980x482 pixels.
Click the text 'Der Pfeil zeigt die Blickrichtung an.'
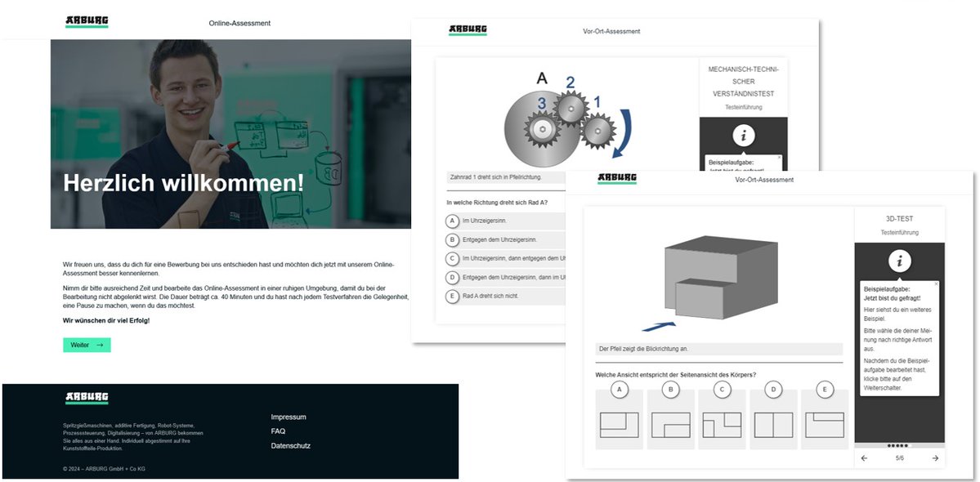[644, 349]
